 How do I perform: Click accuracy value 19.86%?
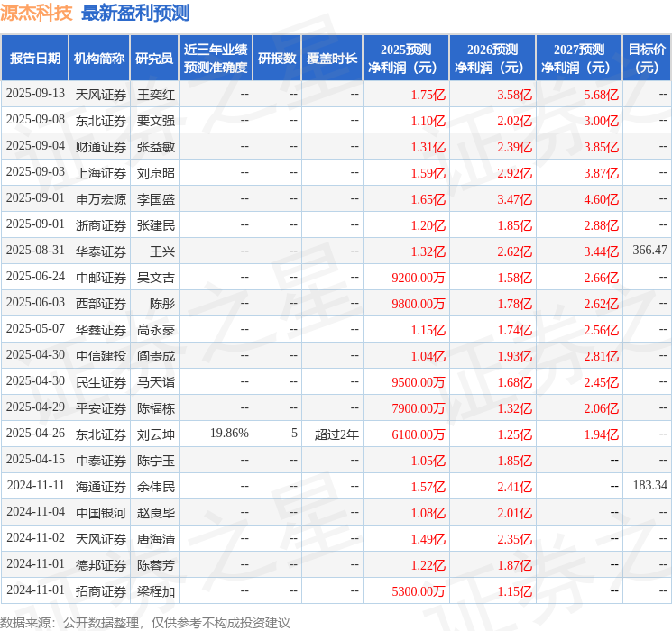[x=229, y=433]
